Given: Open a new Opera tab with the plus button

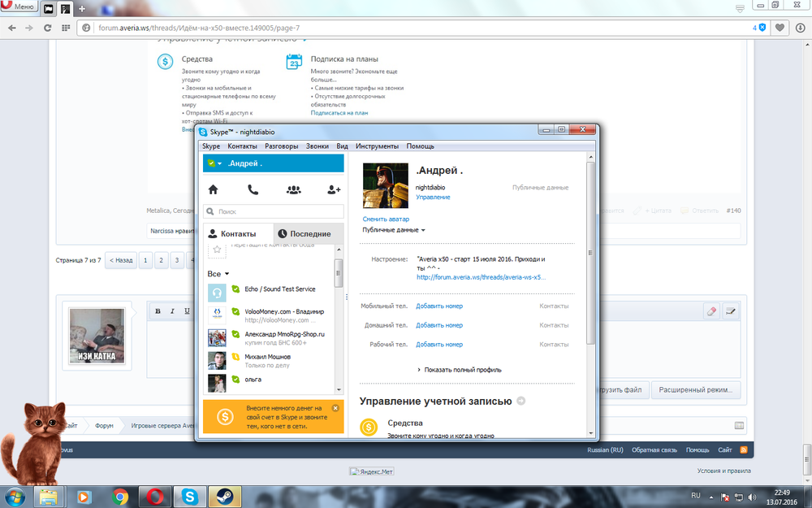Looking at the screenshot, I should [x=82, y=9].
